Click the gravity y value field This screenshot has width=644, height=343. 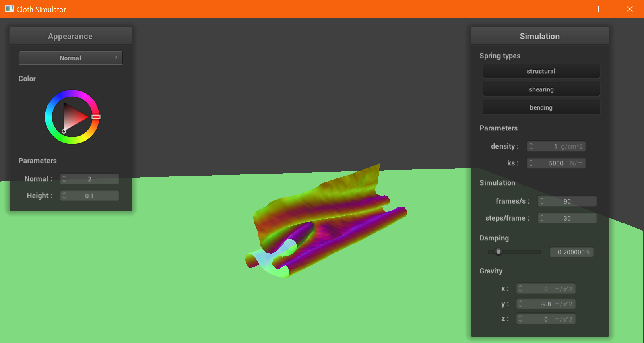[x=546, y=304]
